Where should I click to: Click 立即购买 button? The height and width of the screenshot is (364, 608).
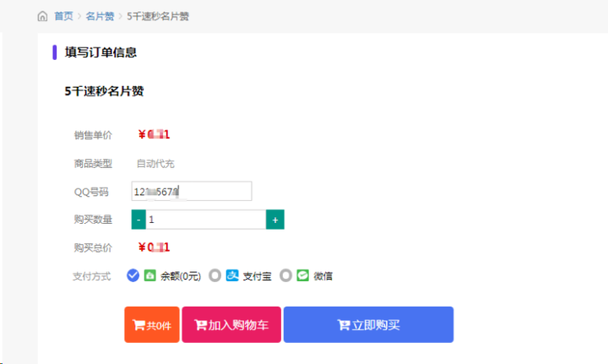click(x=368, y=324)
